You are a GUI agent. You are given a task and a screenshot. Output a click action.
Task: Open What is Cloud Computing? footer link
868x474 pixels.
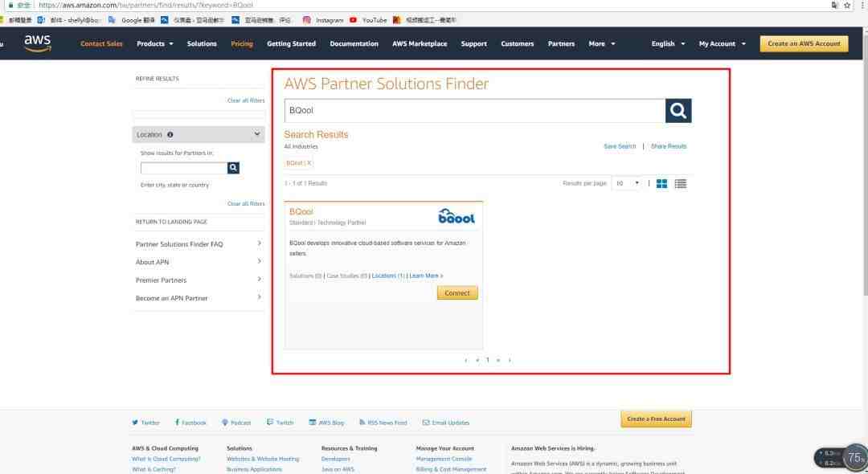tap(166, 459)
